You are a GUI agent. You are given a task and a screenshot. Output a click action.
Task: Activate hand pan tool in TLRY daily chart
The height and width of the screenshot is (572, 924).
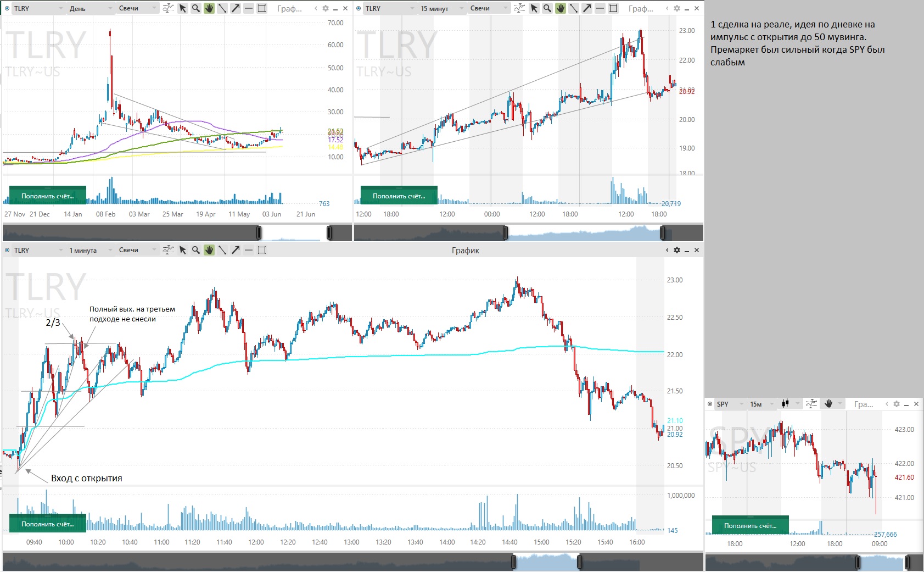point(209,8)
